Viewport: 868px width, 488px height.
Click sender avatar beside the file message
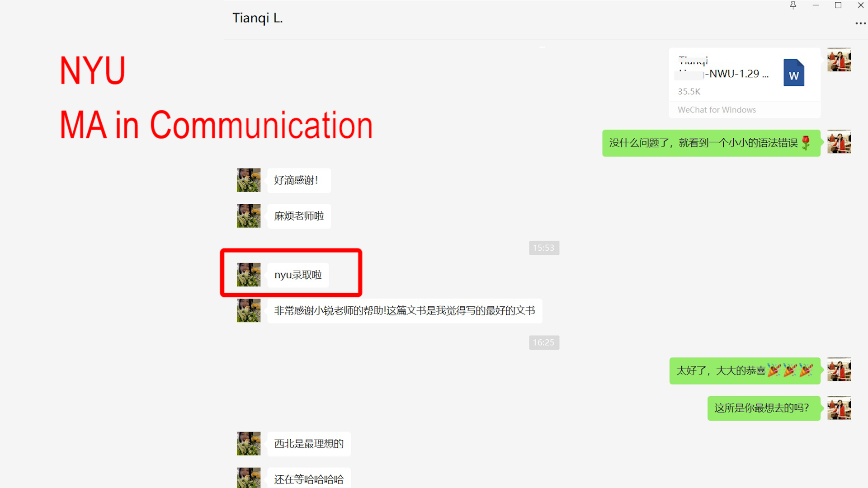(x=839, y=60)
